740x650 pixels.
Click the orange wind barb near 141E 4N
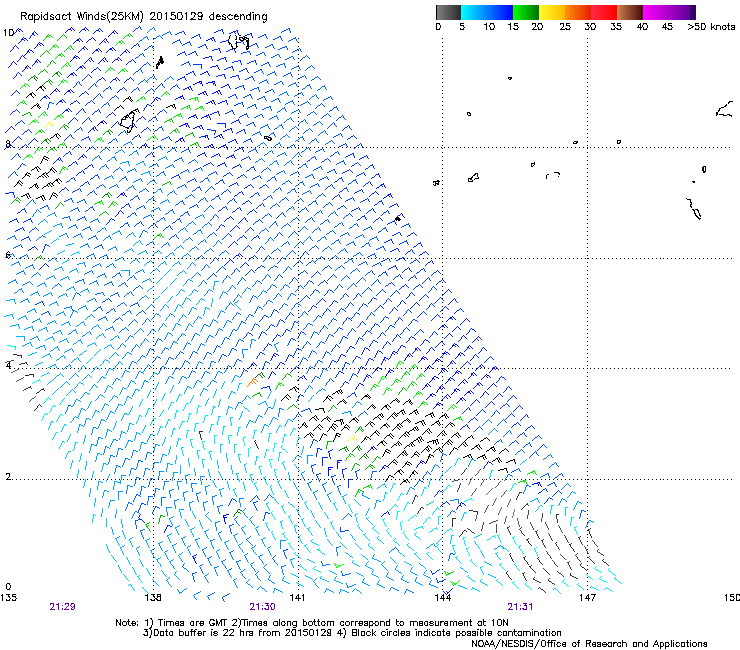pos(253,381)
